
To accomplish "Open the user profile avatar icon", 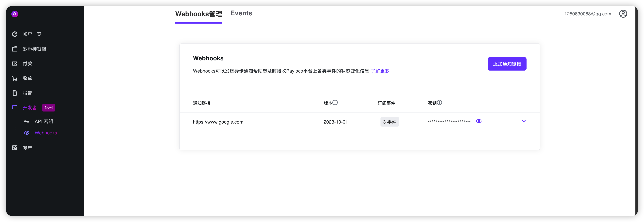I will pyautogui.click(x=623, y=14).
